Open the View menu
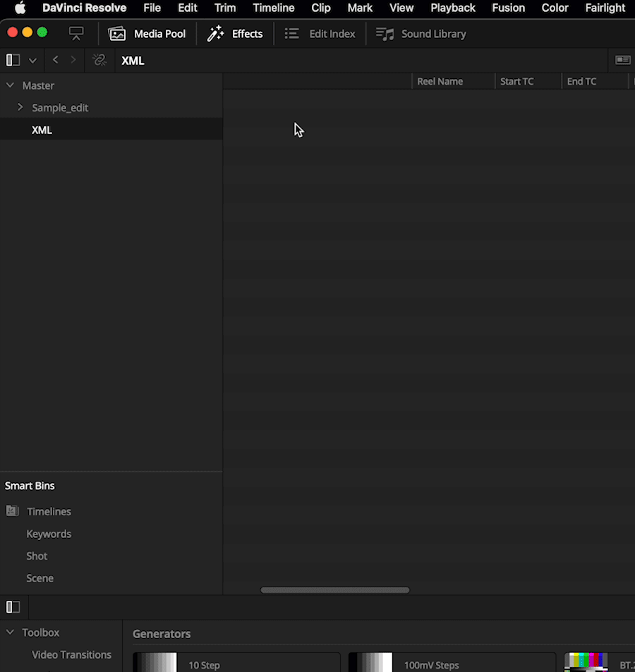635x672 pixels. coord(401,8)
